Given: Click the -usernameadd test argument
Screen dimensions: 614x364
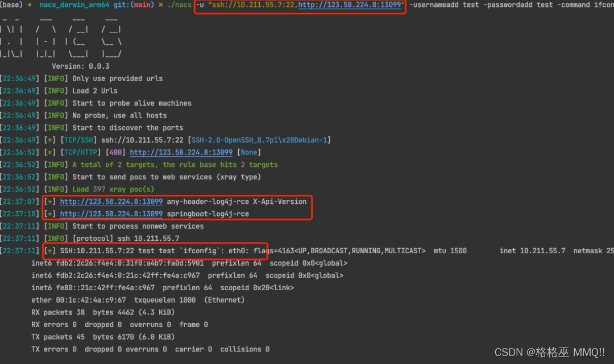Looking at the screenshot, I should (x=444, y=5).
